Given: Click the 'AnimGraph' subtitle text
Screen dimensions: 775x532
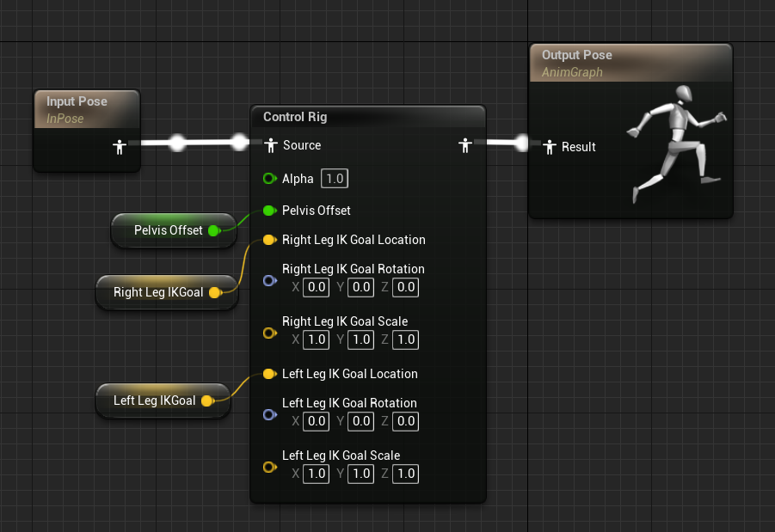Looking at the screenshot, I should click(572, 72).
